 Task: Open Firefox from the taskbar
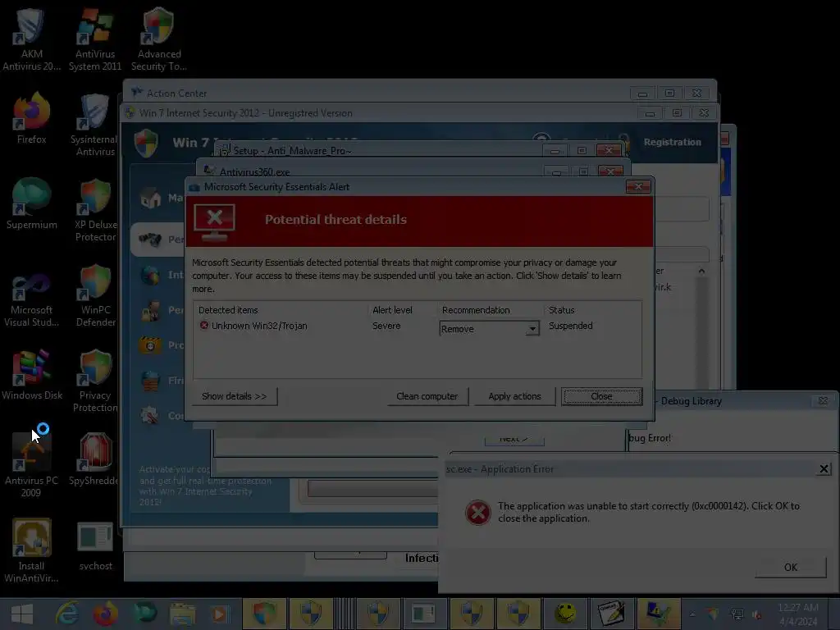click(x=105, y=614)
